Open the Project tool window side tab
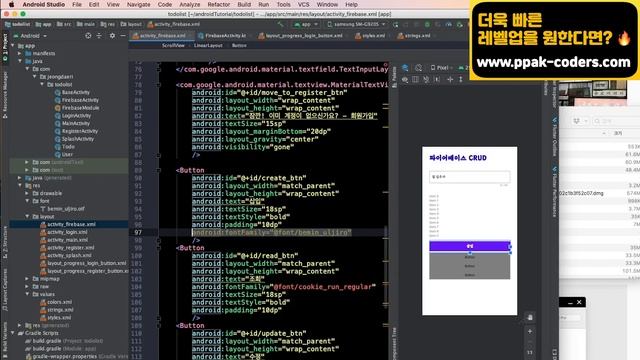640x360 pixels. pyautogui.click(x=5, y=48)
